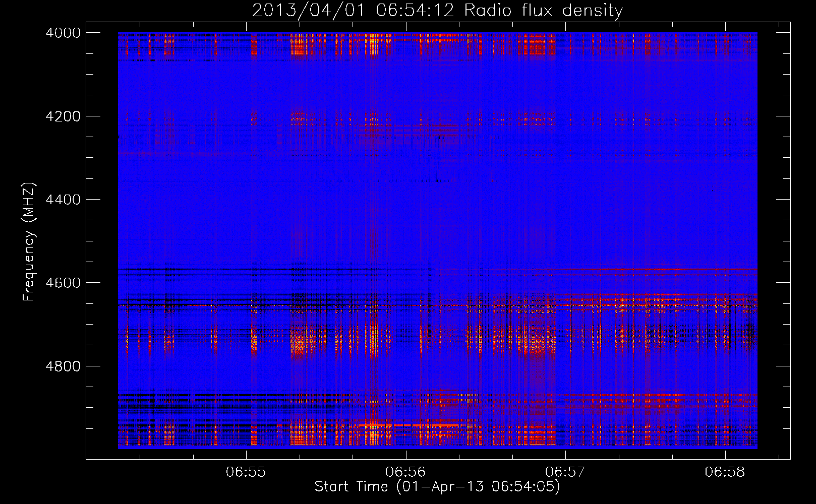
Task: Click the 06:56 time axis label
Action: point(405,472)
